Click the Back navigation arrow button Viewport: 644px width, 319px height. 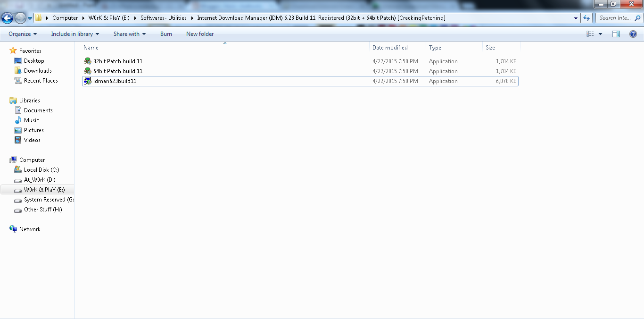[x=7, y=18]
